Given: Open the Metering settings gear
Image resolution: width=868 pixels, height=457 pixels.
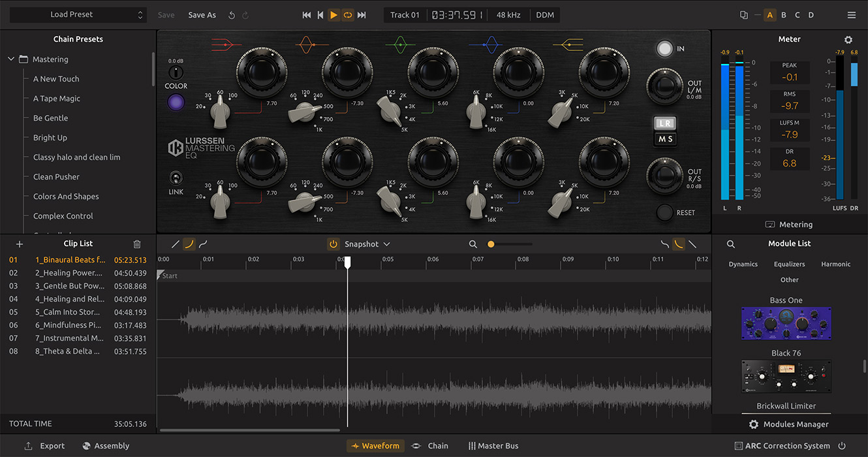Looking at the screenshot, I should coord(848,39).
